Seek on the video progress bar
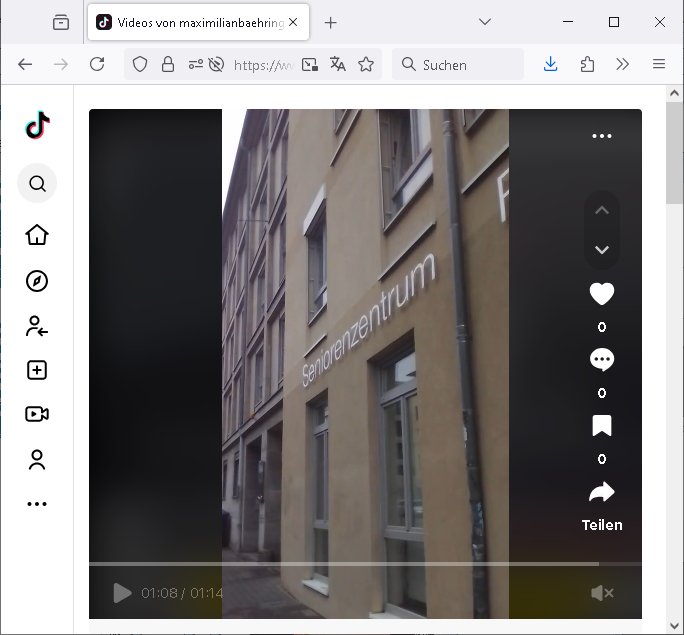684x635 pixels. [365, 564]
